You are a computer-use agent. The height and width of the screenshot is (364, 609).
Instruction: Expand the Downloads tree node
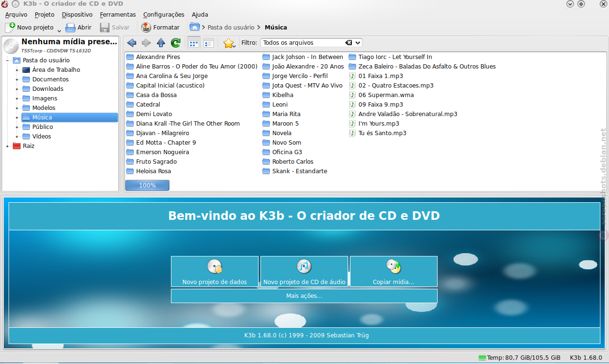pos(17,89)
